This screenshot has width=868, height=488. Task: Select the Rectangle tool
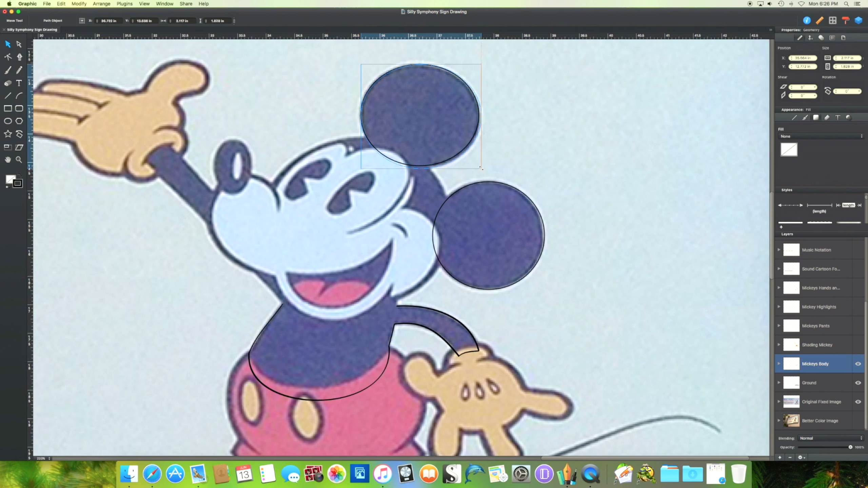8,108
